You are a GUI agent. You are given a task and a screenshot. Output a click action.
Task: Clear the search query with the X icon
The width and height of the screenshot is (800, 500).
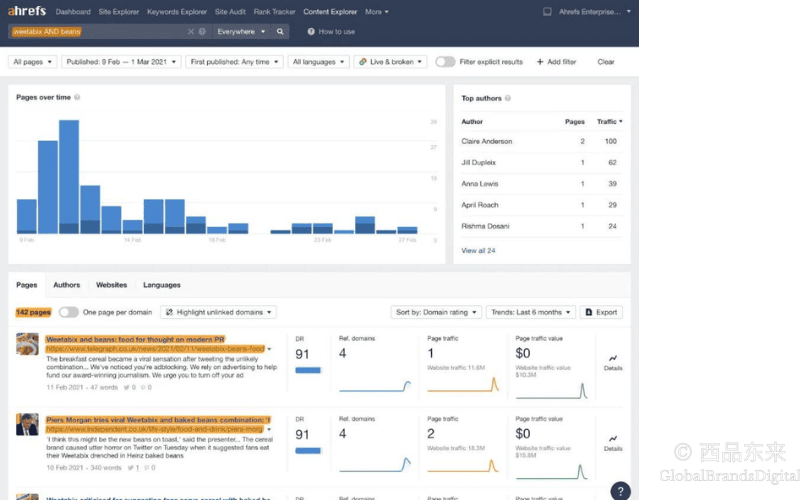tap(191, 32)
